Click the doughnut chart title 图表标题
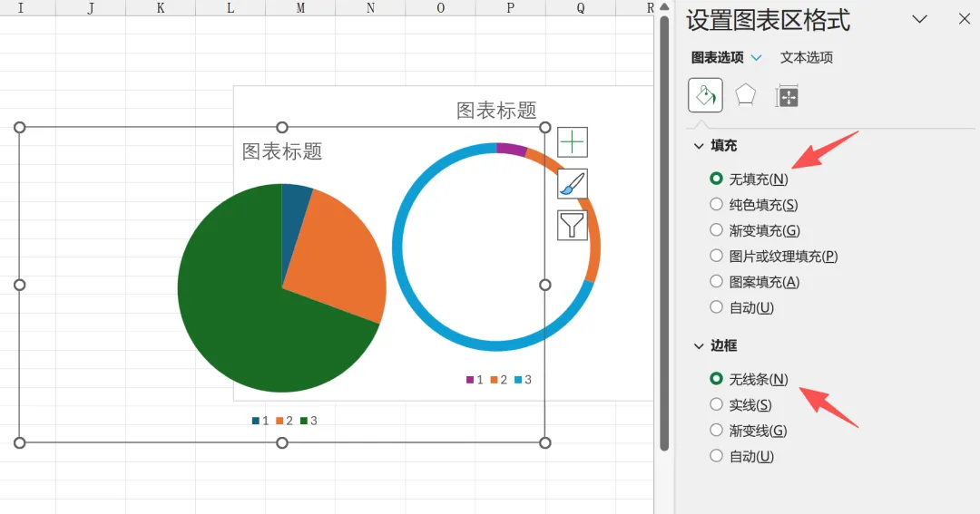 (x=496, y=111)
